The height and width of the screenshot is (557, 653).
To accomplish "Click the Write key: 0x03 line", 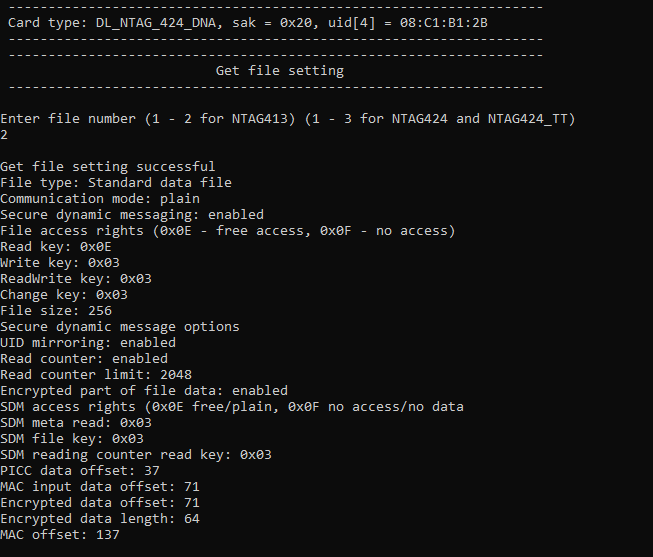I will [x=60, y=263].
